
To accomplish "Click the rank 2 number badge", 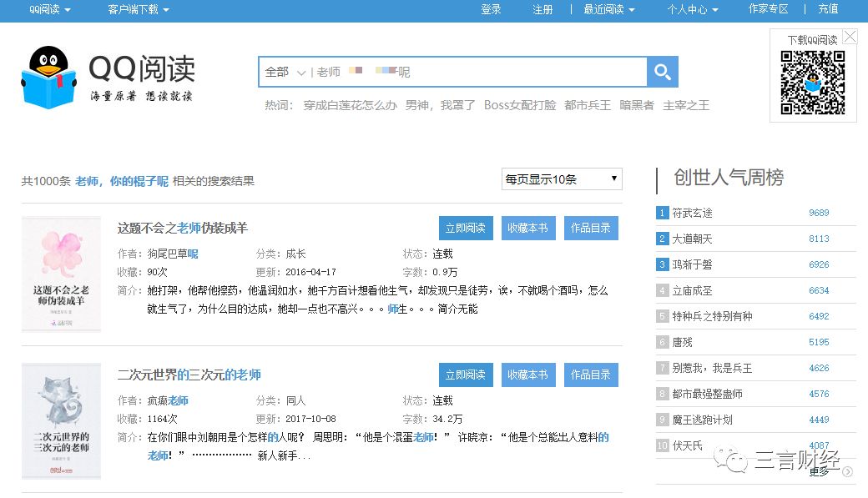I will [x=662, y=239].
